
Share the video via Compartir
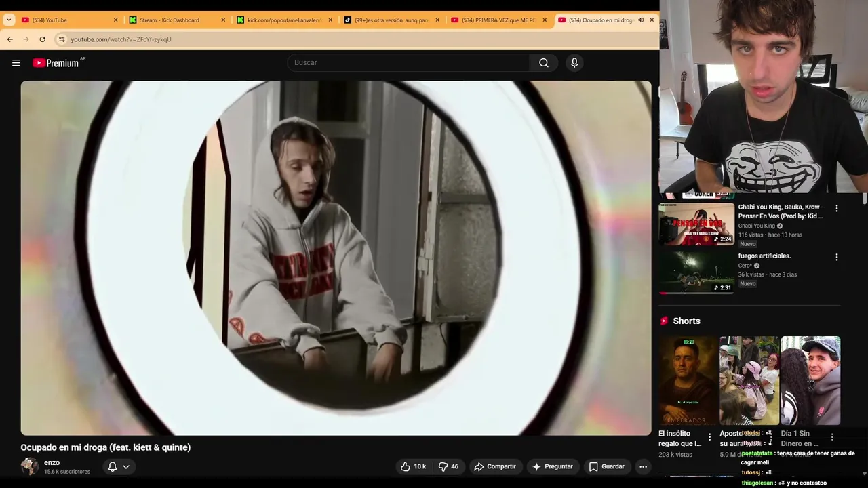495,466
